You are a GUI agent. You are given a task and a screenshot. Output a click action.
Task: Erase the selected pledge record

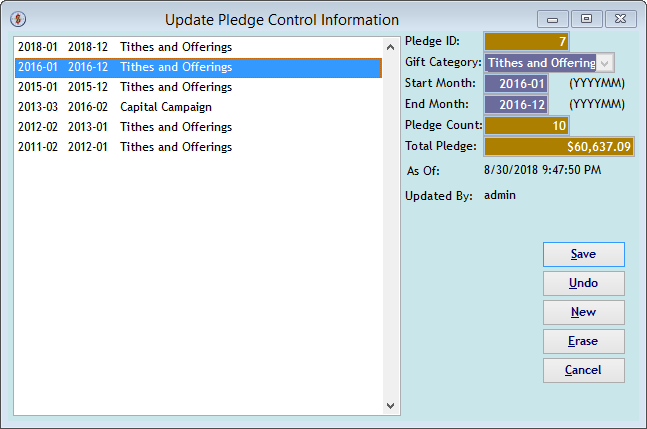[583, 341]
